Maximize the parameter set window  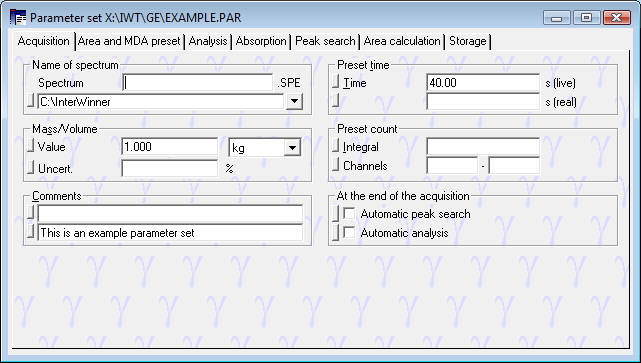(x=586, y=18)
